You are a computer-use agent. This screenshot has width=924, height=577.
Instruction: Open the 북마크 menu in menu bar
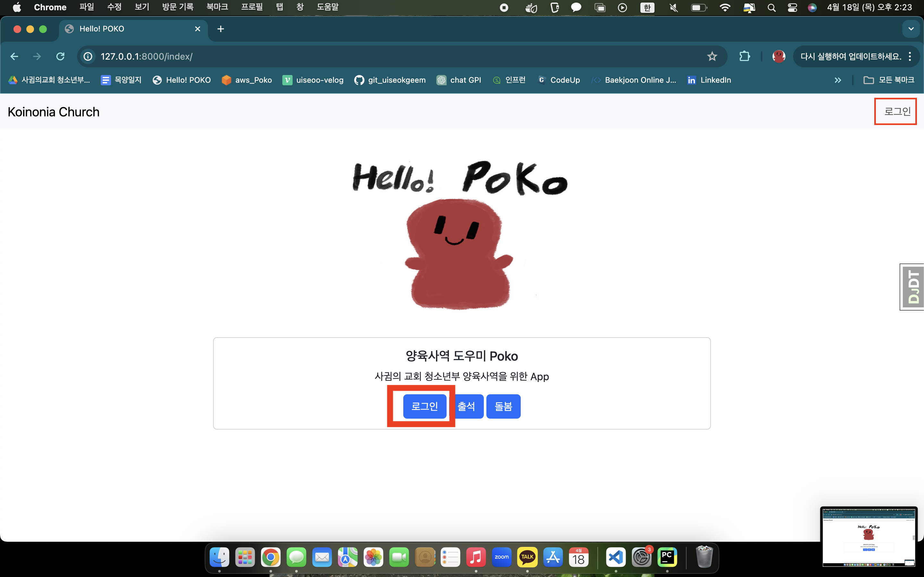tap(217, 7)
